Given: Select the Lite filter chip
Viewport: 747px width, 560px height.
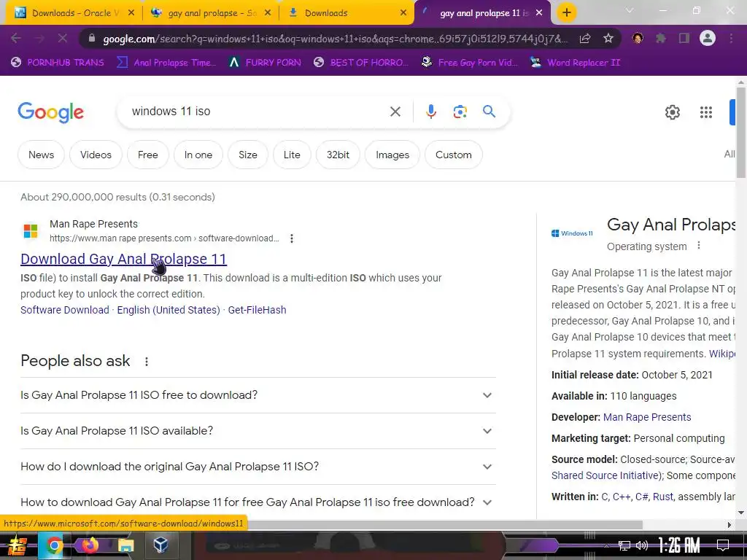Looking at the screenshot, I should (x=292, y=155).
